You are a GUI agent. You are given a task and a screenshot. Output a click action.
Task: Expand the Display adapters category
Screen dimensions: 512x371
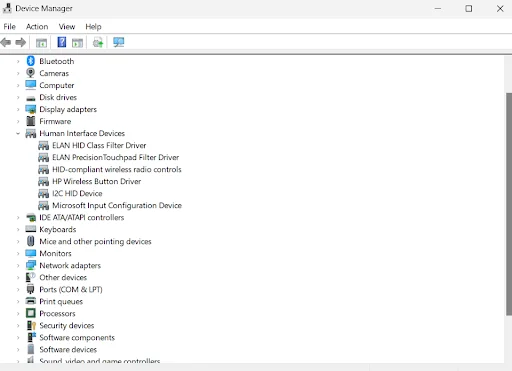[x=18, y=109]
